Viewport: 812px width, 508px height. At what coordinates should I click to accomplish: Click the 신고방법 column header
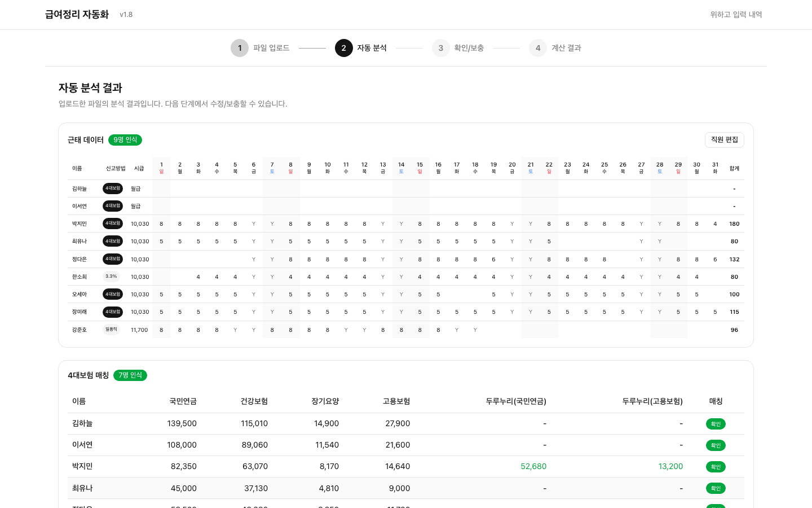click(x=116, y=168)
